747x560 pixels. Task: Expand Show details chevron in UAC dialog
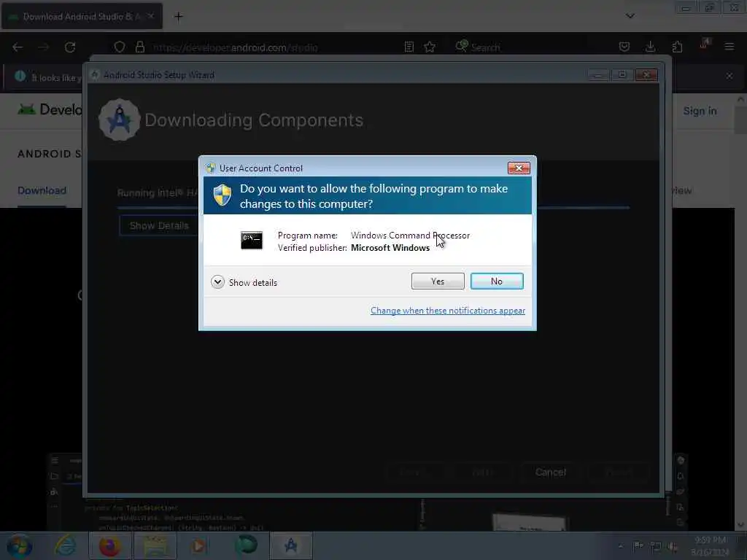217,282
